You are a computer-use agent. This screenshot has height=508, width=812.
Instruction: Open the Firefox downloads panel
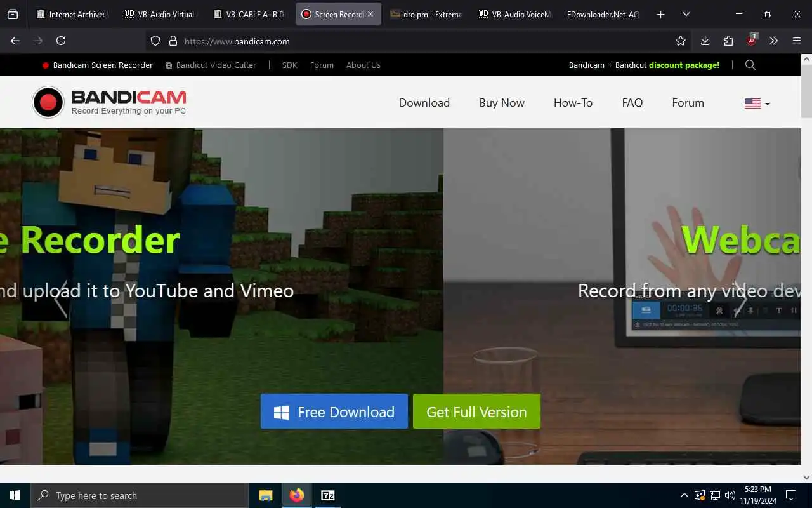pos(705,41)
